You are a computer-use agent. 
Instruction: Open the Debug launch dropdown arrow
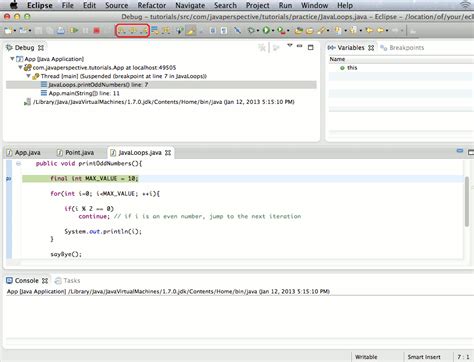[258, 31]
